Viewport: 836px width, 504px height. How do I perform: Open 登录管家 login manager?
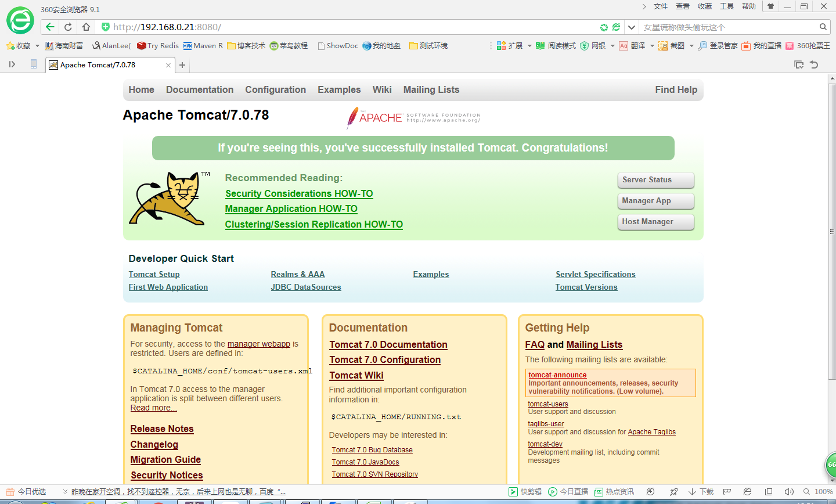pos(718,45)
